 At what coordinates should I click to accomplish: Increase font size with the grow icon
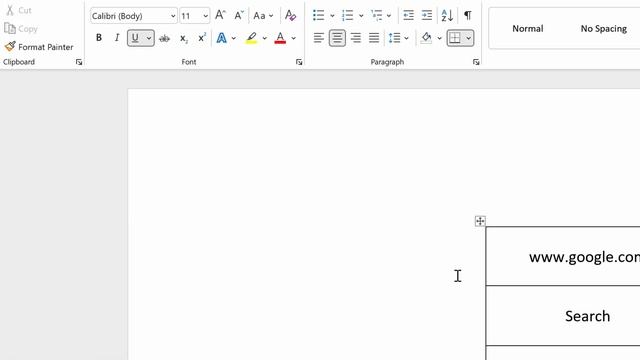pyautogui.click(x=220, y=16)
